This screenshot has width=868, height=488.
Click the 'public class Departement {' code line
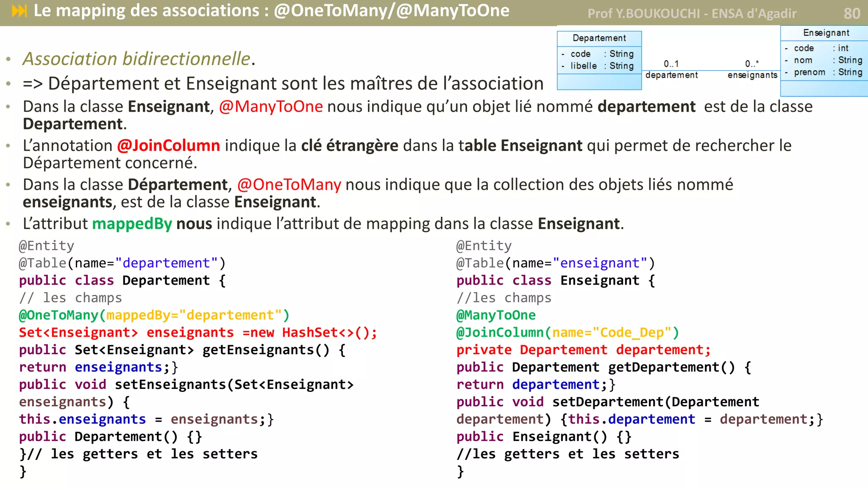(x=122, y=280)
